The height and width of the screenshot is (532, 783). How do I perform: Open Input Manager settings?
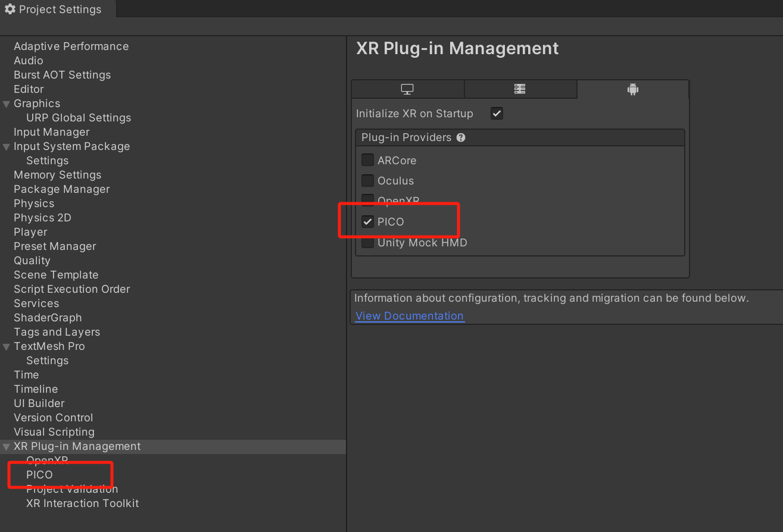pos(52,132)
